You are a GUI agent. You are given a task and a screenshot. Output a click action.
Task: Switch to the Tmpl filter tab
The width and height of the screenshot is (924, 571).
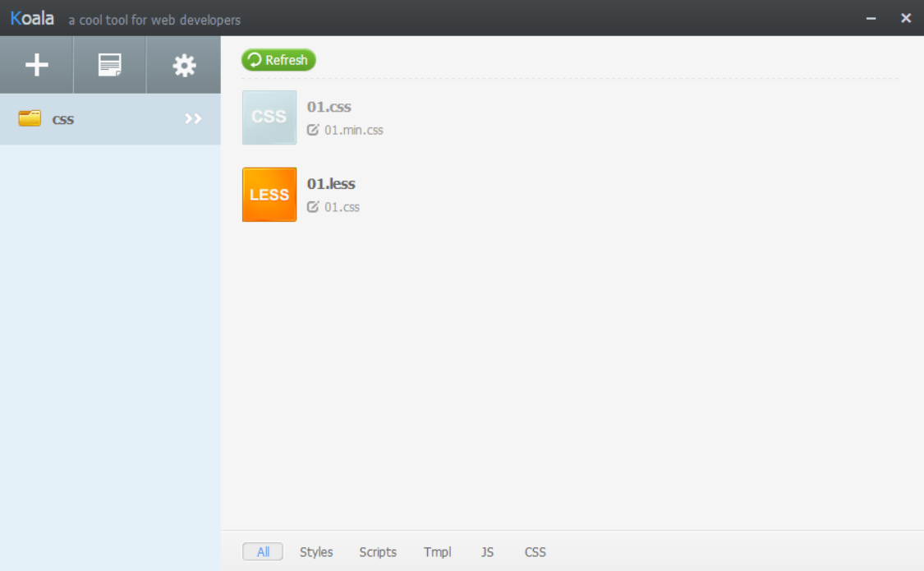click(x=437, y=552)
